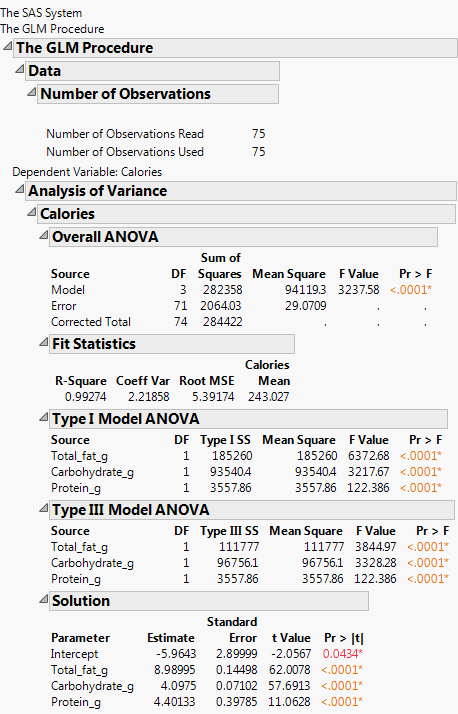Screen dimensions: 458x714
Task: Collapse Type III Model ANOVA triangle
Action: [43, 508]
